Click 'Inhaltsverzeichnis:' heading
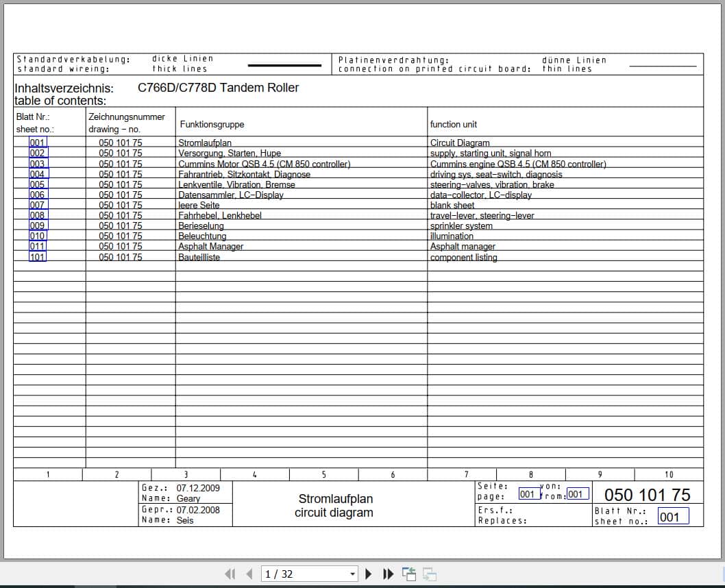 (x=64, y=88)
